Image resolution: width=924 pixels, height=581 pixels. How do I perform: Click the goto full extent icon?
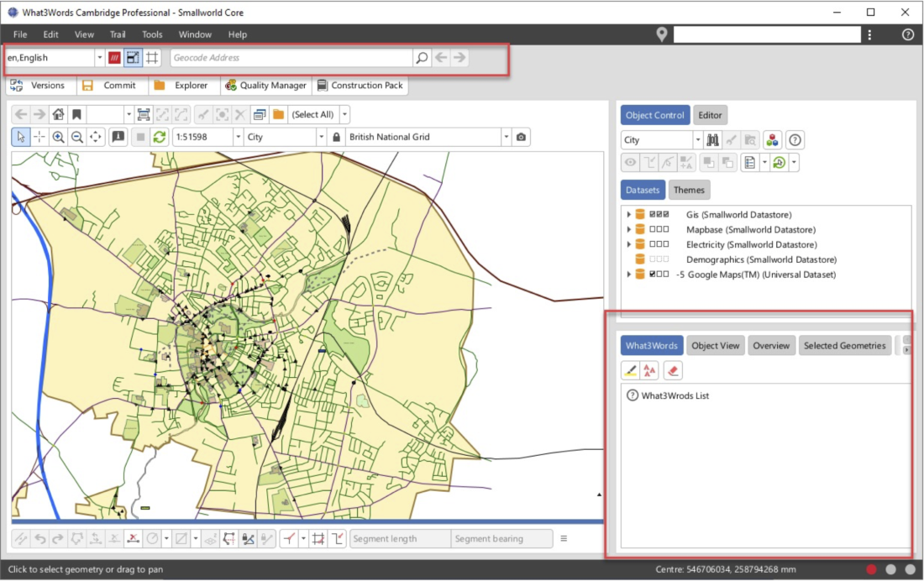(143, 114)
